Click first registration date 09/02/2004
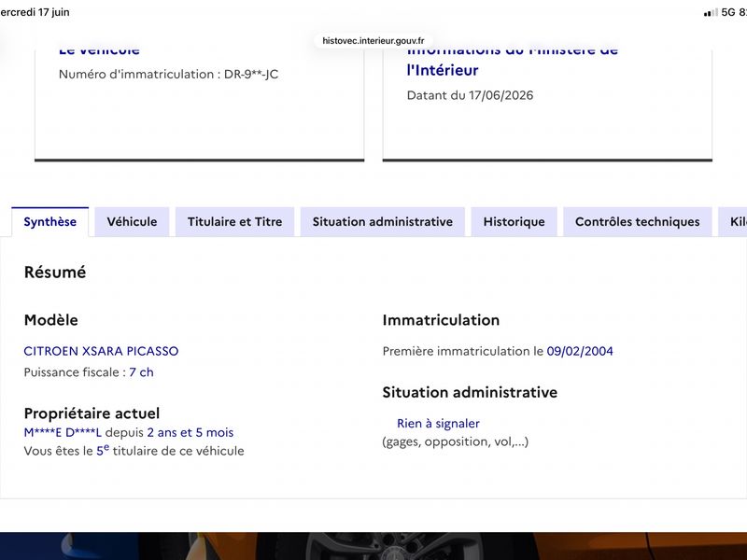 tap(580, 352)
